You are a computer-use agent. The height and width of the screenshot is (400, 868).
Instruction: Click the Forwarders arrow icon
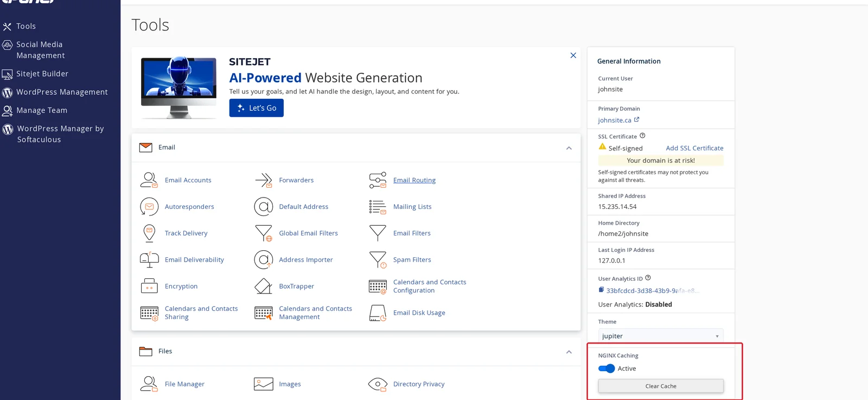pos(264,180)
